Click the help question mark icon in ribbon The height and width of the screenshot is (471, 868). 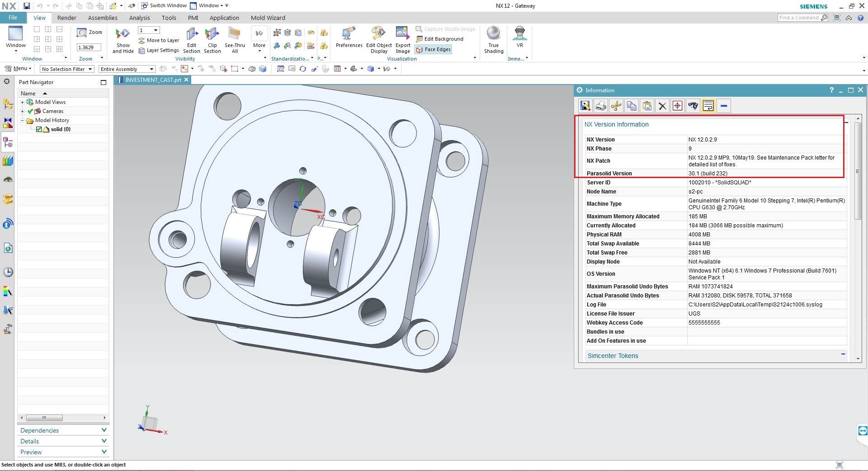(861, 18)
